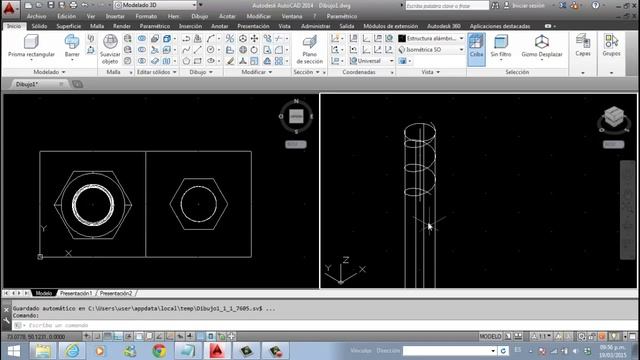Click the coordinates readout in status bar
The image size is (640, 360).
[x=36, y=337]
